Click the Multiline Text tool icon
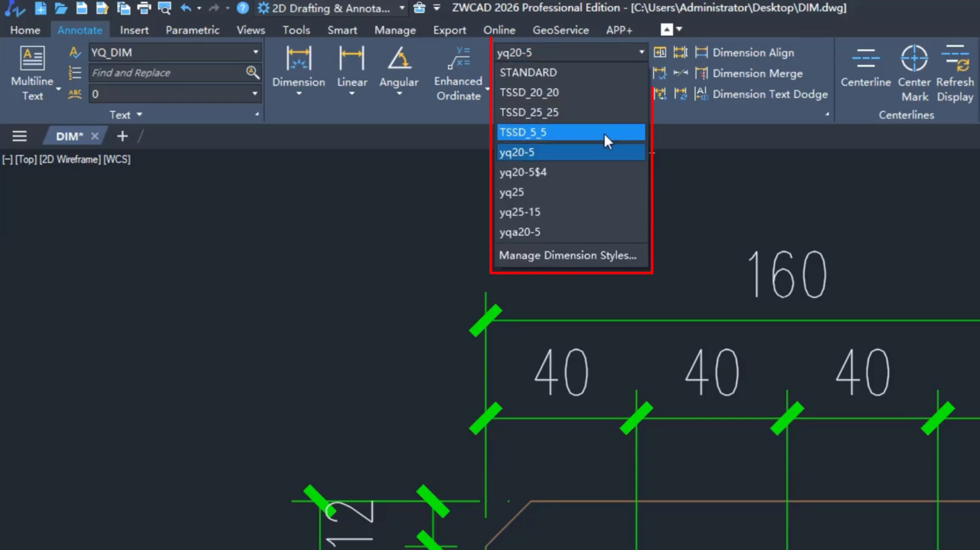 32,58
